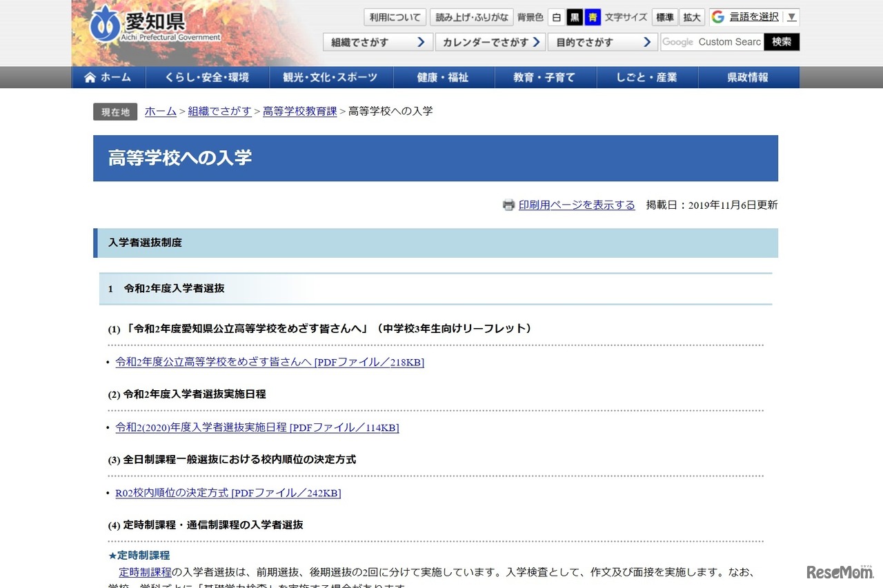883x588 pixels.
Task: Enlarge text size with 拡大 button
Action: [x=692, y=17]
